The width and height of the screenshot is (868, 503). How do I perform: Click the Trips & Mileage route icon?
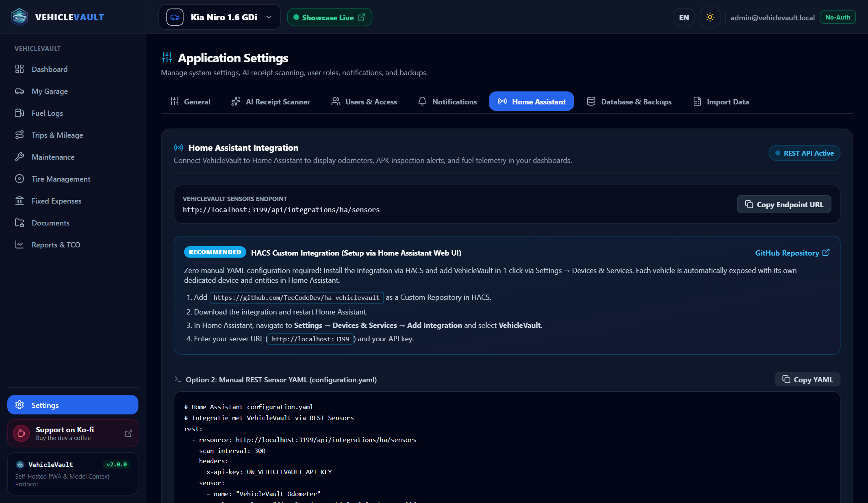(20, 135)
